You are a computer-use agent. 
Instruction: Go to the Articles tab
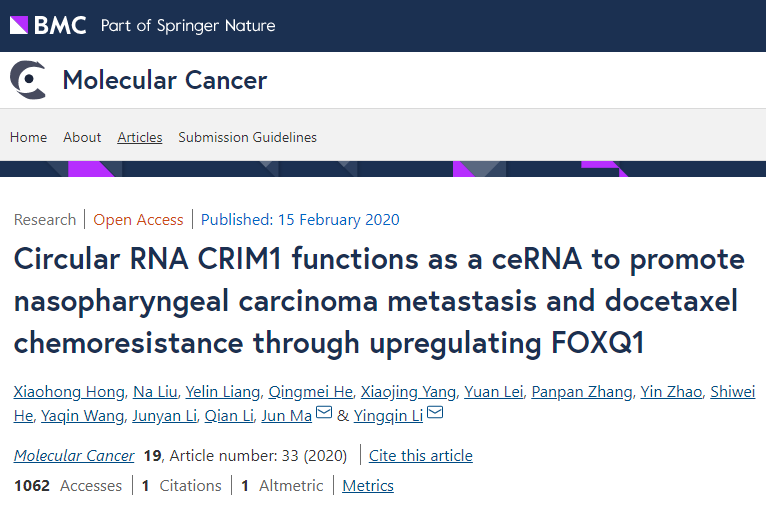(x=140, y=137)
